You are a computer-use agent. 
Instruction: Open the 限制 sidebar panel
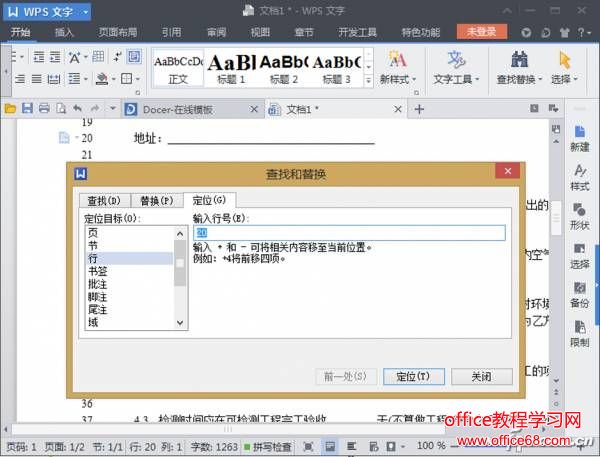click(580, 333)
